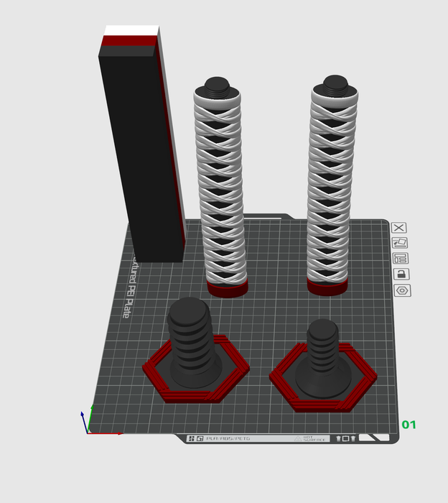
Task: Click the hot surface warning triangle icon
Action: pos(298,438)
